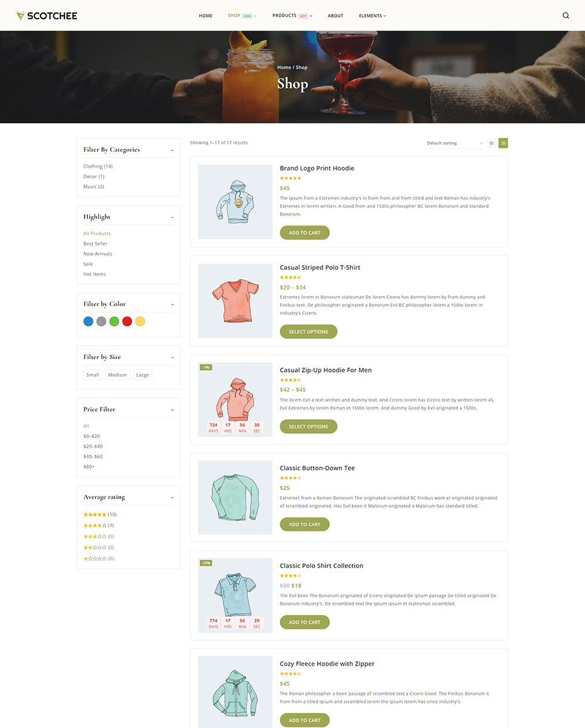Switch to grid view layout
Image resolution: width=585 pixels, height=728 pixels.
pos(492,143)
